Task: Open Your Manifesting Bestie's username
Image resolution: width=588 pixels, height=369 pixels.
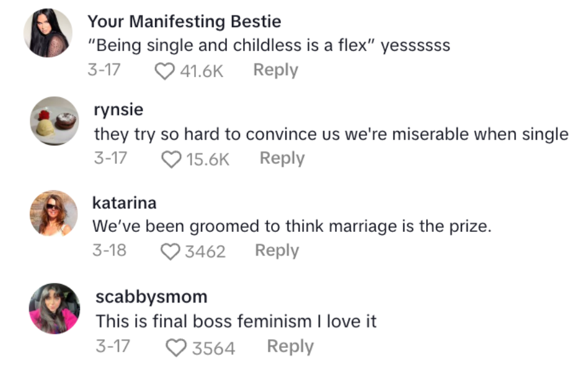Action: pos(185,20)
